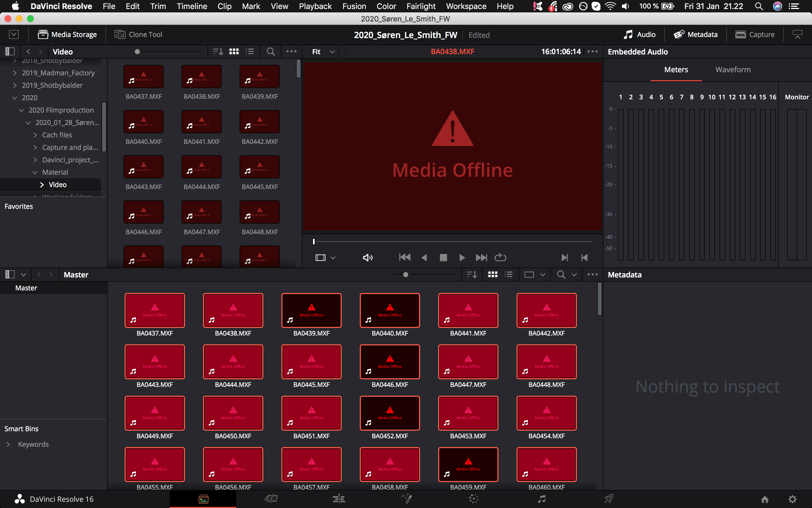
Task: Mark Out point in viewer
Action: (x=584, y=258)
